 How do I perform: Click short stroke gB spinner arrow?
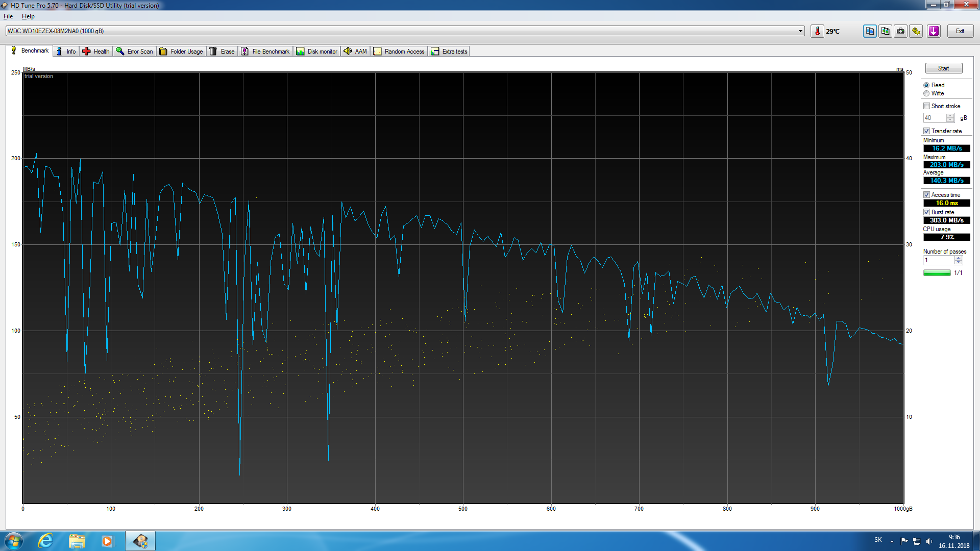pos(950,116)
